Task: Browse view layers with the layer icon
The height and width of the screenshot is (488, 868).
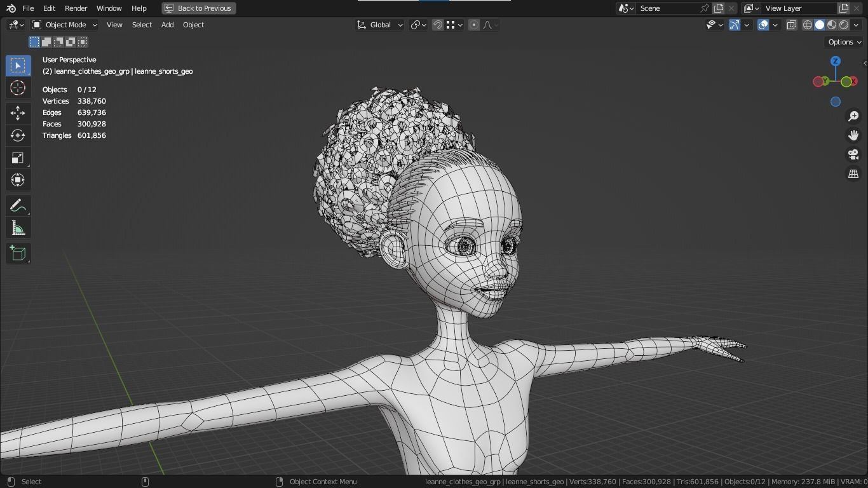Action: coord(750,8)
